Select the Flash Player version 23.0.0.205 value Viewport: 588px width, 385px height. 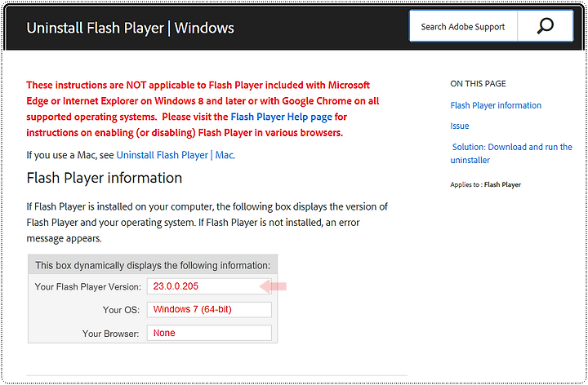[176, 286]
